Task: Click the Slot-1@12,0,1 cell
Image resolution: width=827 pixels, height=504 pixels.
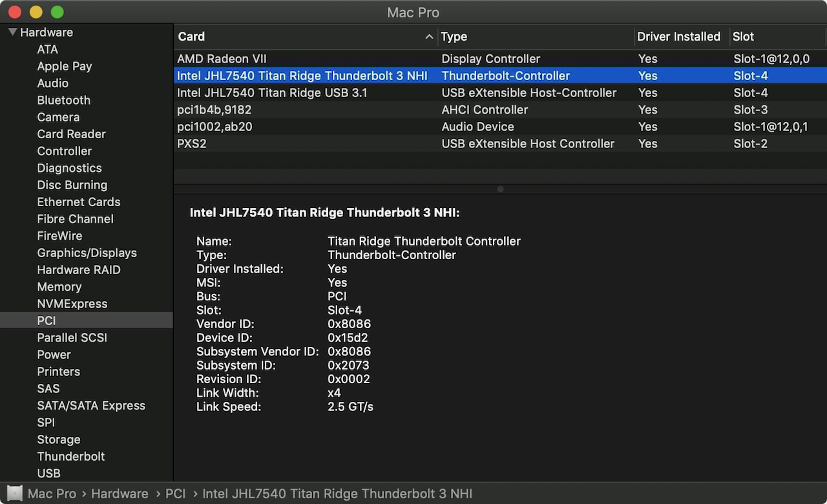Action: point(771,127)
